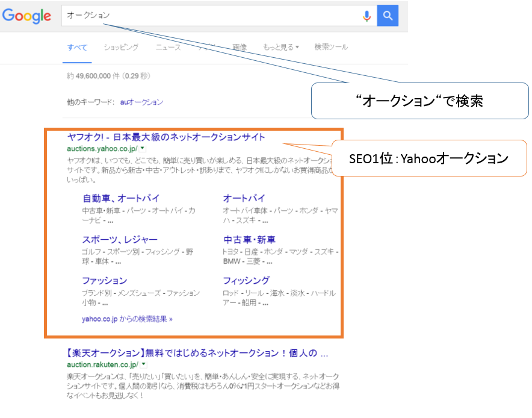532x418 pixels.
Task: Open the ヤフオク! result title link
Action: click(166, 137)
